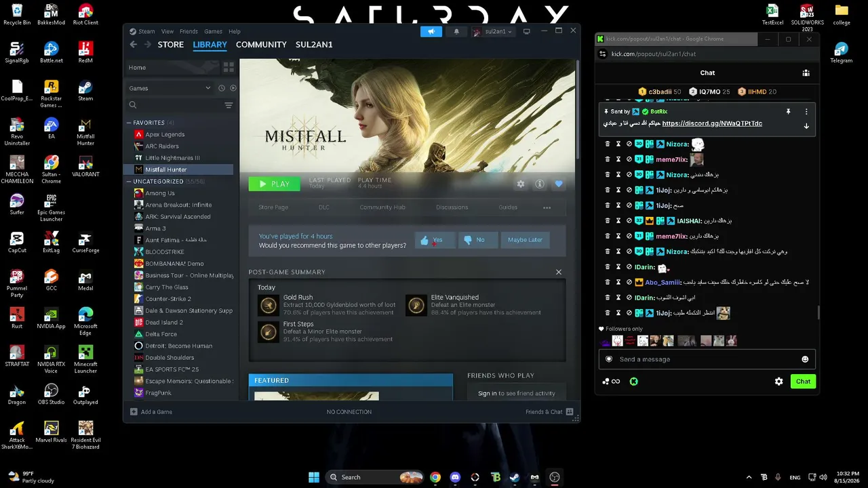Go to the STORE tab
This screenshot has width=868, height=488.
click(x=171, y=45)
